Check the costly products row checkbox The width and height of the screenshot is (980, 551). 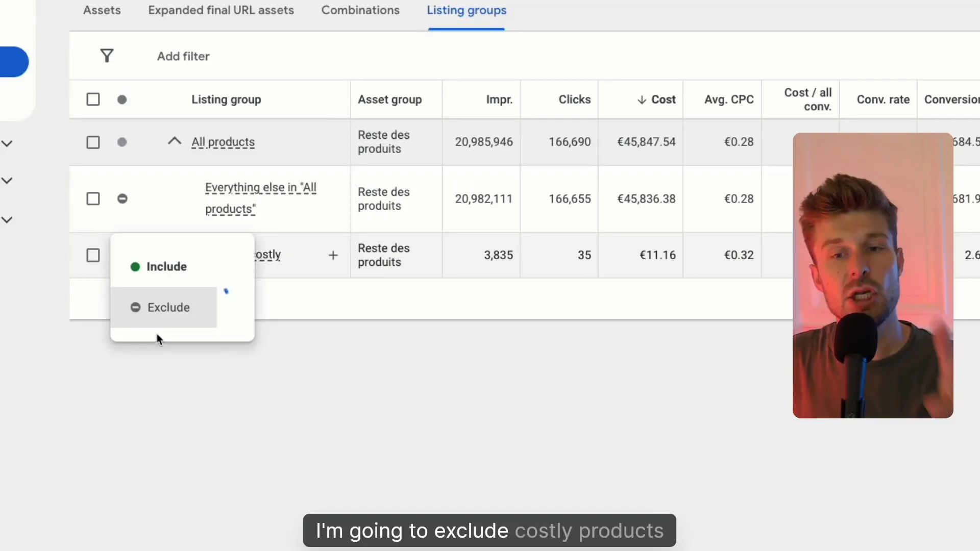coord(93,255)
